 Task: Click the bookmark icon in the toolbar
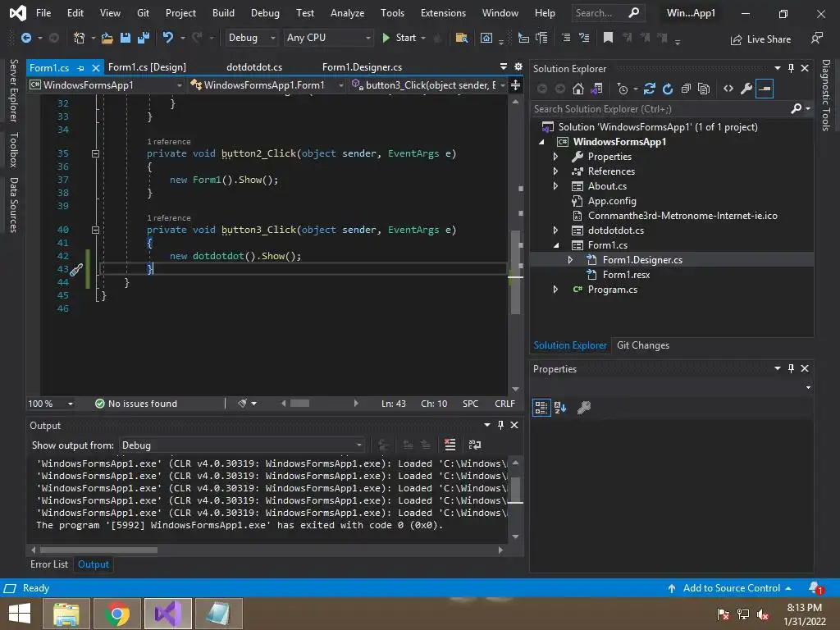(608, 38)
